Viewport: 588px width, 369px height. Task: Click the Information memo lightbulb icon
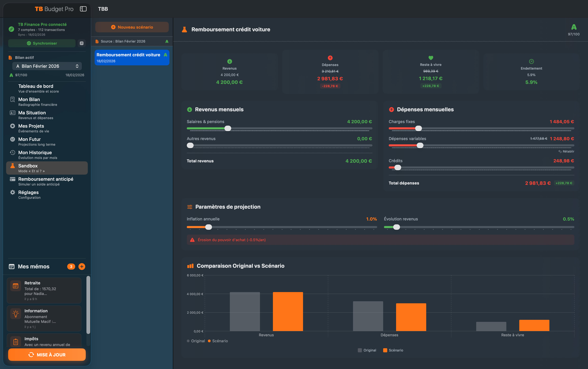16,314
